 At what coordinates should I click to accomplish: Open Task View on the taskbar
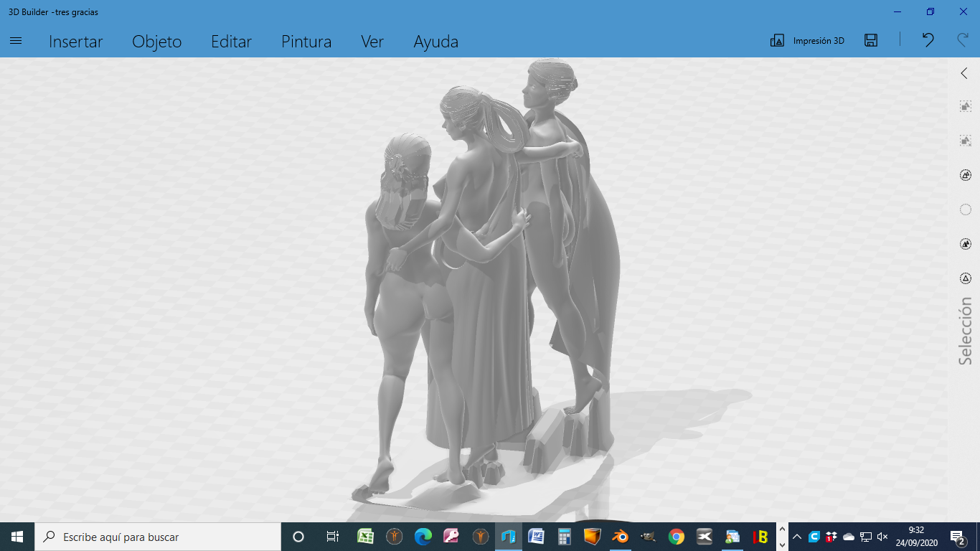tap(332, 537)
